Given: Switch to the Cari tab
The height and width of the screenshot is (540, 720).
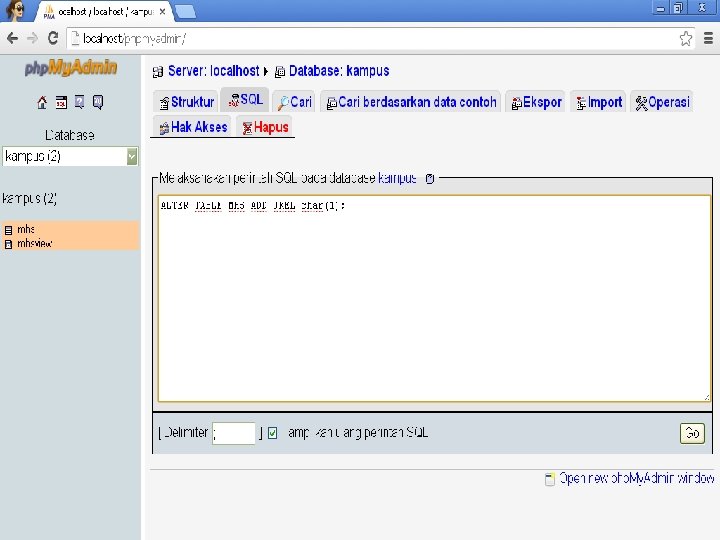Looking at the screenshot, I should pos(294,102).
